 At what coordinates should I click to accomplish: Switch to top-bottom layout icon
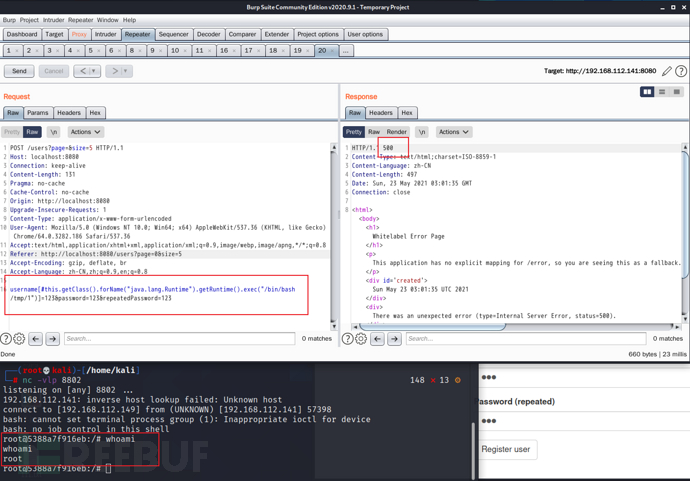(662, 92)
